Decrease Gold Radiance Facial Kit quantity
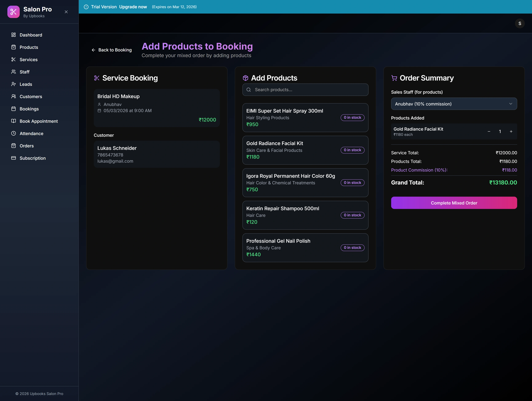 489,131
